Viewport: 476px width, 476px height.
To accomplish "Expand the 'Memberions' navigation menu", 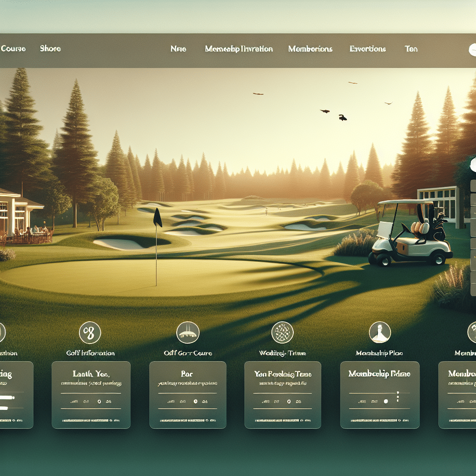I will (310, 49).
